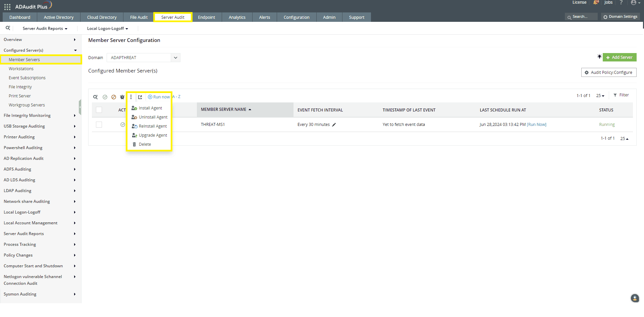644x317 pixels.
Task: Open the bottom rows-per-page 25 dropdown
Action: (624, 138)
